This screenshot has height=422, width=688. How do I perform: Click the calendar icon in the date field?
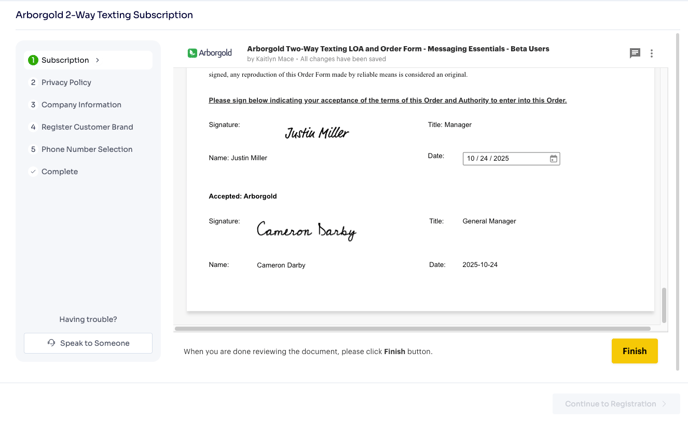(x=553, y=159)
